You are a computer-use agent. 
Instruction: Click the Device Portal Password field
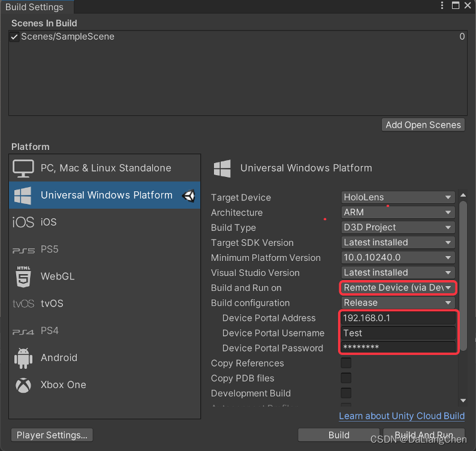coord(398,347)
